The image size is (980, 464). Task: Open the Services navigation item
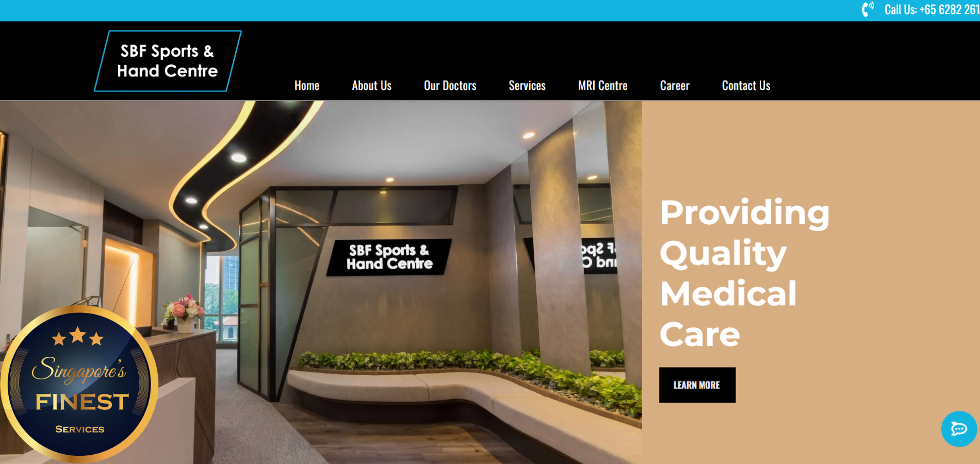[x=527, y=86]
